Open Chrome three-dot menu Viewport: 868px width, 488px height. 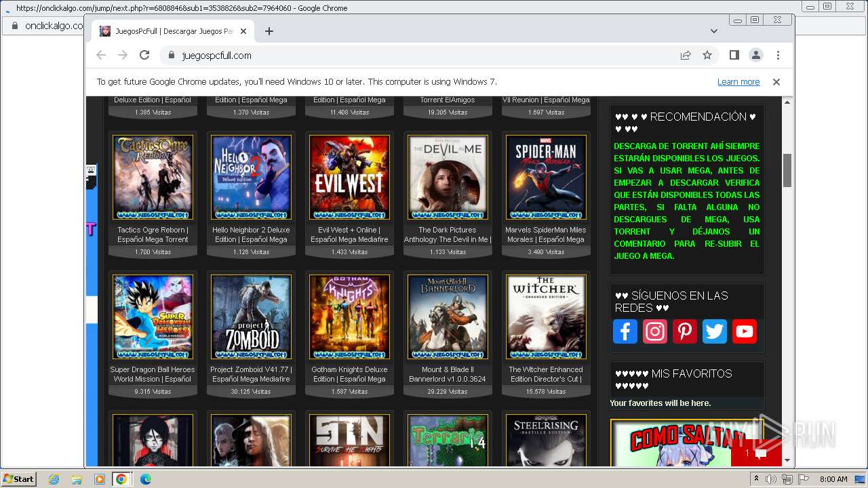778,56
